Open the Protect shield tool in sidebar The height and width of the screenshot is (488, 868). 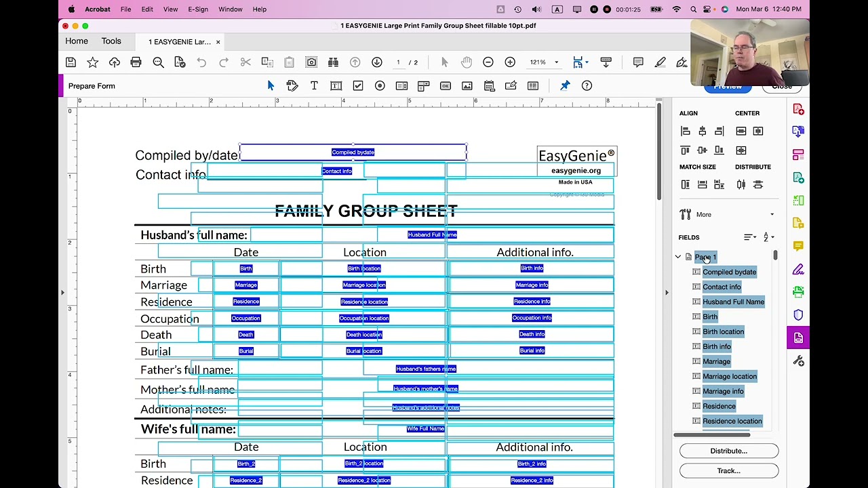pos(798,315)
